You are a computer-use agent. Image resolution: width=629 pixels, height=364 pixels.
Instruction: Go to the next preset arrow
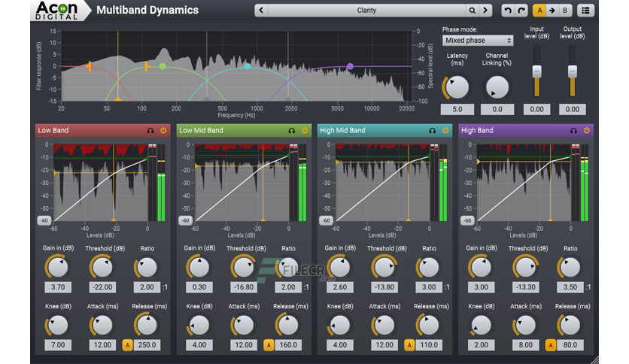pyautogui.click(x=485, y=11)
